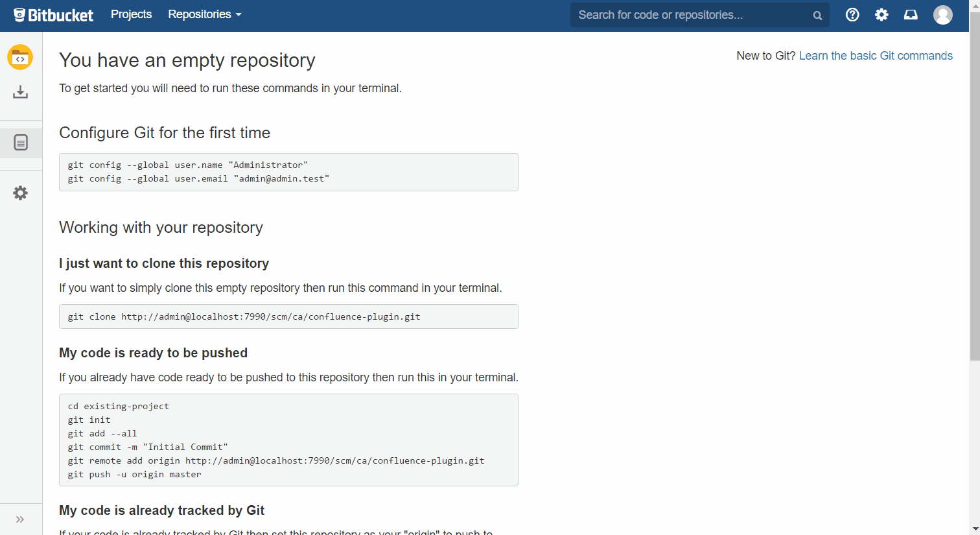Viewport: 980px width, 535px height.
Task: Open repository settings gear in sidebar
Action: 20,193
